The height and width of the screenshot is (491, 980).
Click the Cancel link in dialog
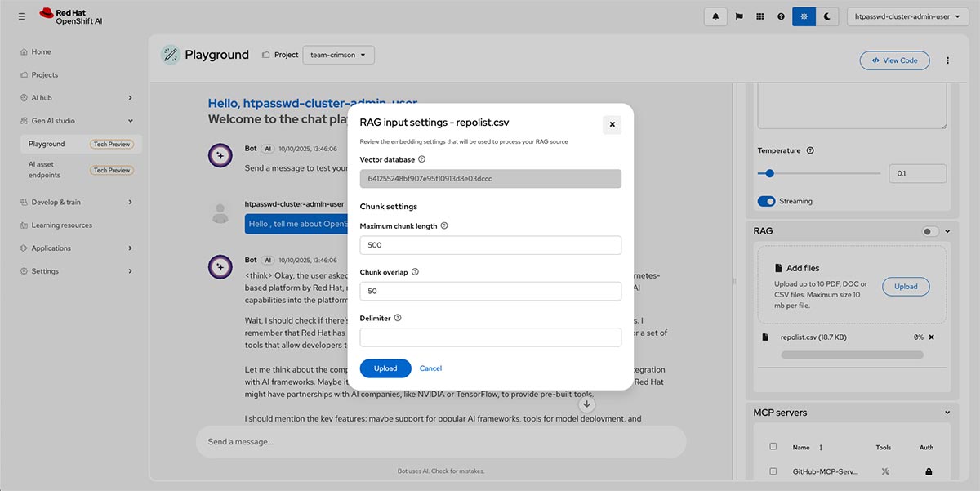coord(430,368)
